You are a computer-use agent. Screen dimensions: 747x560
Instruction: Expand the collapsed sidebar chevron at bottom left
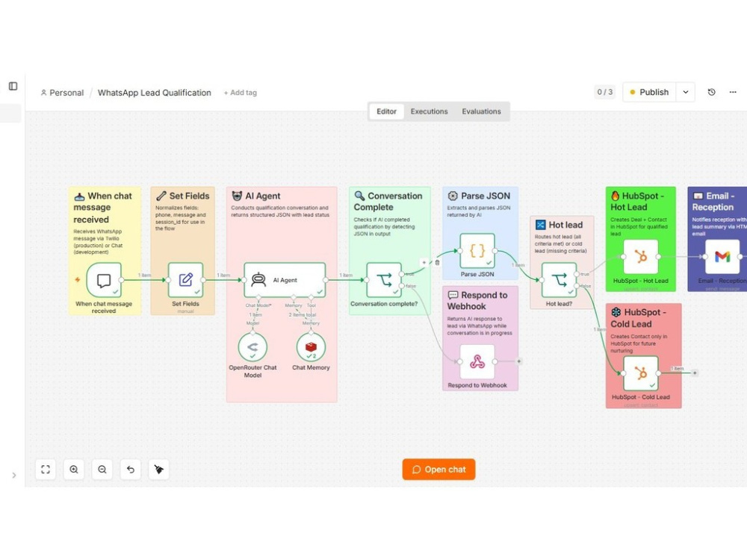click(13, 475)
